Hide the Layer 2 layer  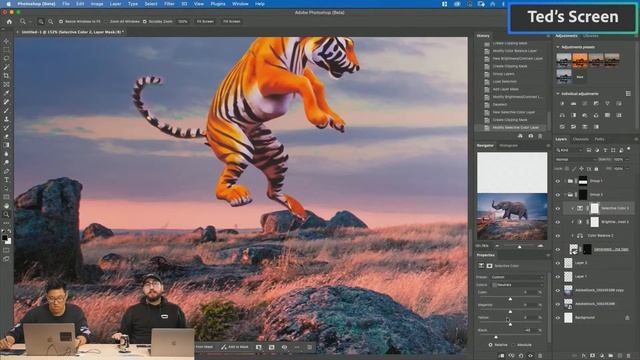(x=558, y=263)
